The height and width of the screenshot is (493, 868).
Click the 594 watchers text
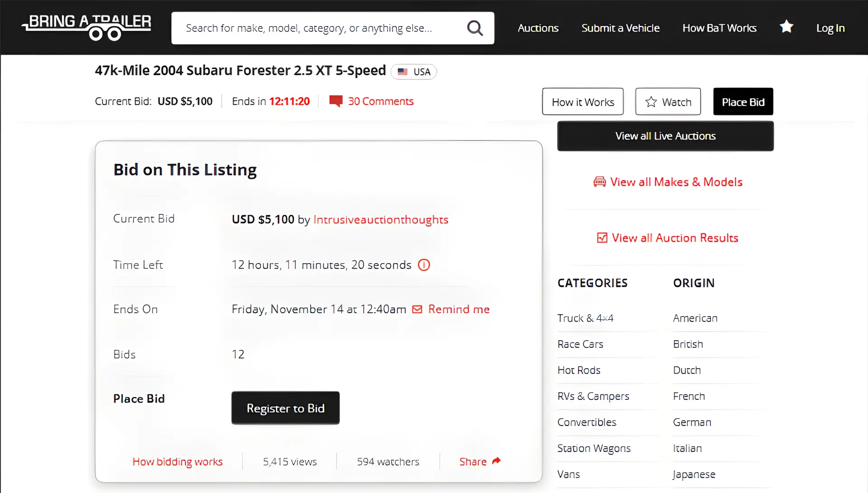388,462
